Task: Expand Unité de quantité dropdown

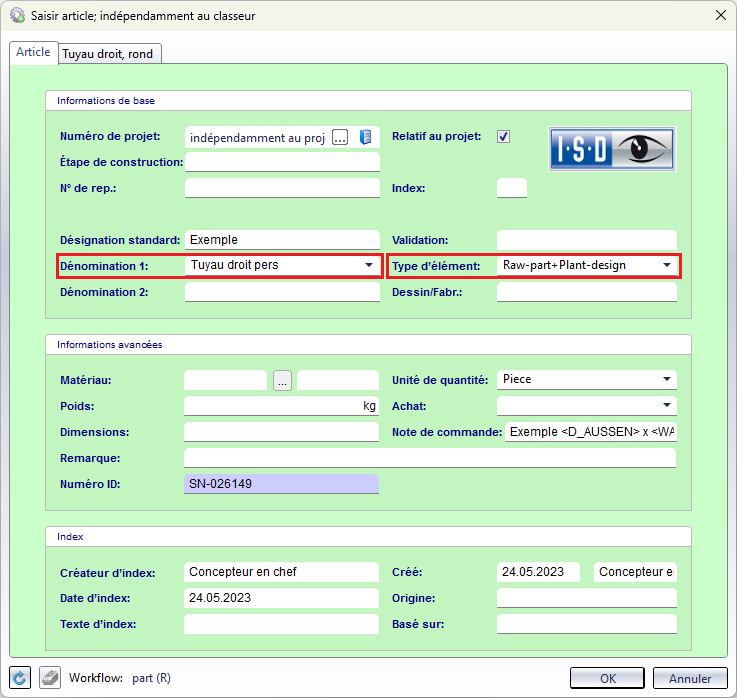Action: (666, 379)
